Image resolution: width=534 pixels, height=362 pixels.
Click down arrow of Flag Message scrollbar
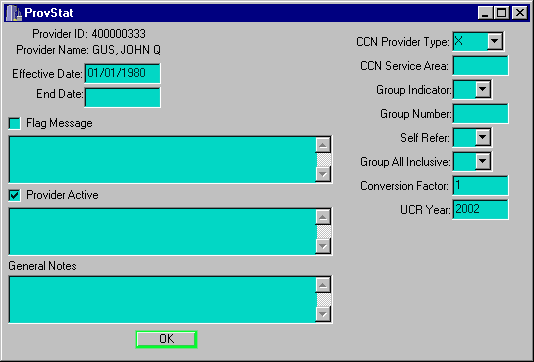tap(323, 174)
